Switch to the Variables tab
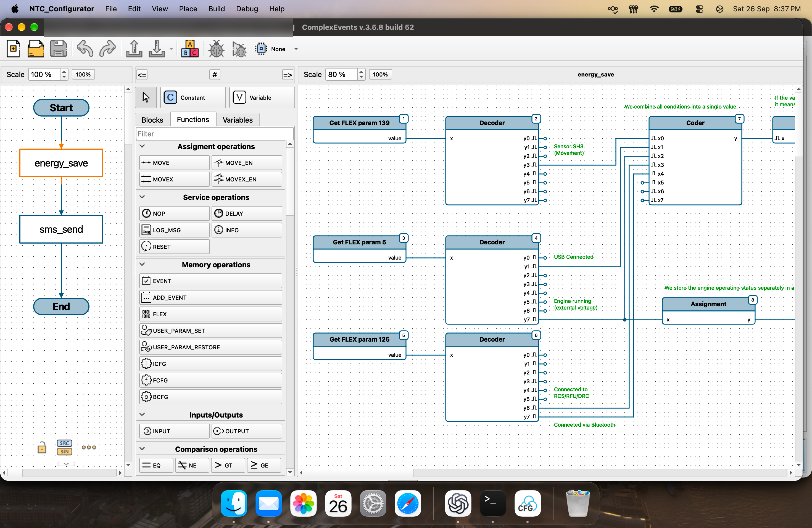812x528 pixels. coord(238,120)
